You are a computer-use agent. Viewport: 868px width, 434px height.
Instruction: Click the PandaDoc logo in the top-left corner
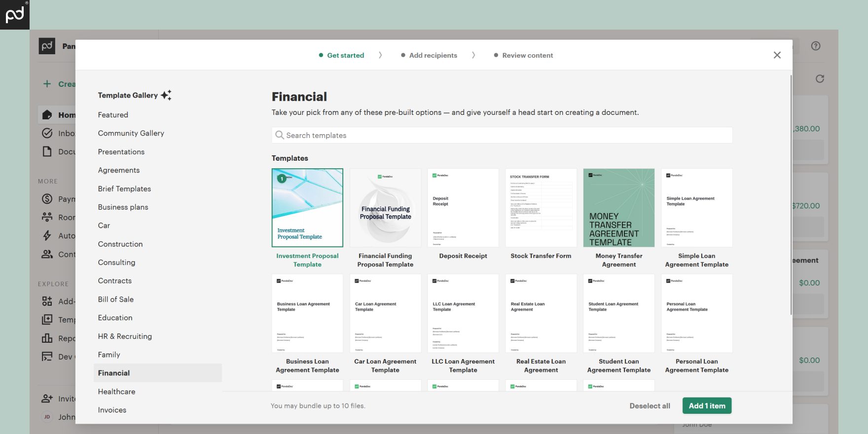[14, 14]
